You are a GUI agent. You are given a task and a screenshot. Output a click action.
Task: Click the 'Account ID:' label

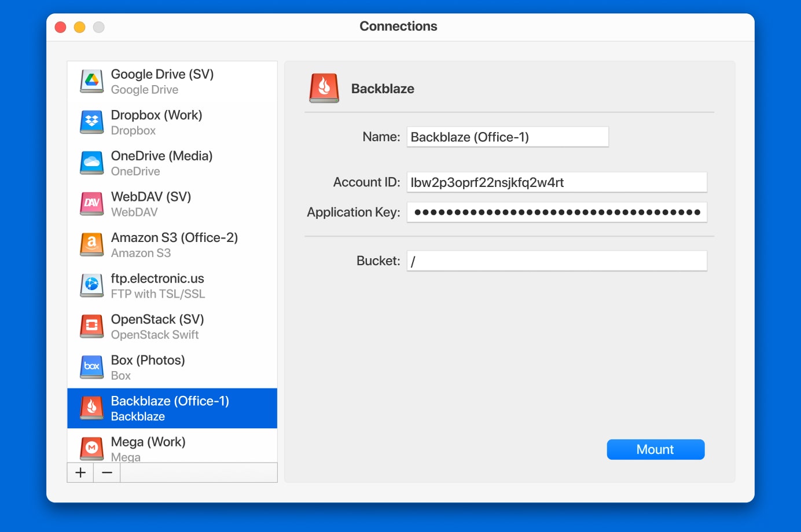367,182
